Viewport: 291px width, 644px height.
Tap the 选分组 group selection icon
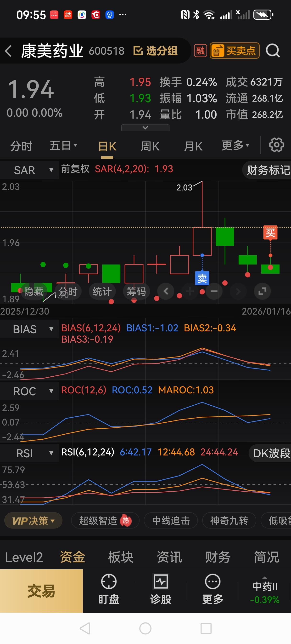[x=155, y=51]
